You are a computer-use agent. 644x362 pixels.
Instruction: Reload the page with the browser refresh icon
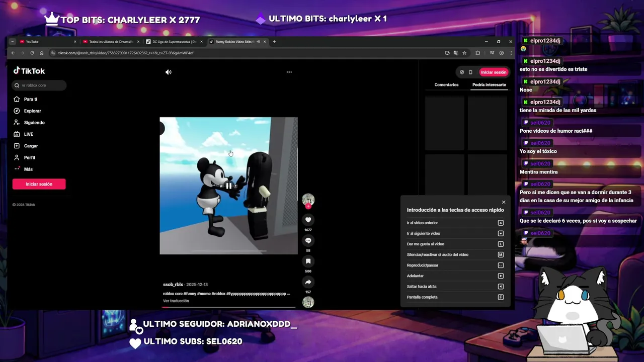click(x=32, y=53)
